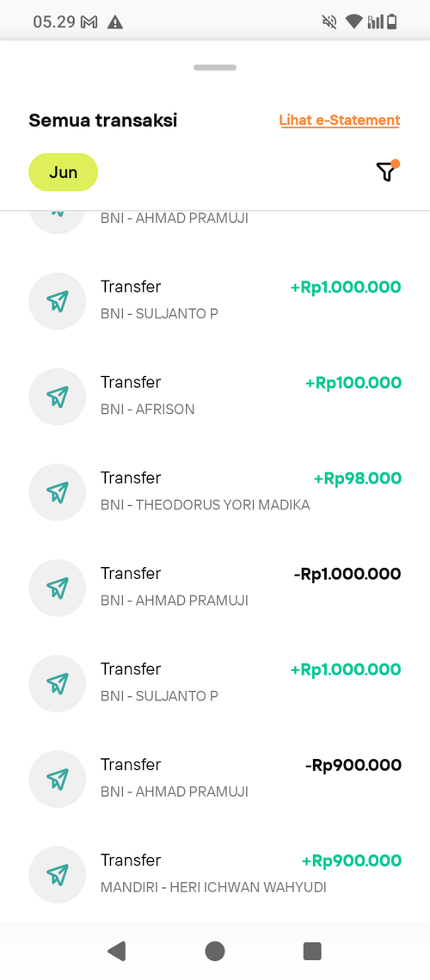Image resolution: width=430 pixels, height=980 pixels.
Task: Open the -Rp900.000 transfer to AHMAD PRAMUJI
Action: pyautogui.click(x=215, y=780)
